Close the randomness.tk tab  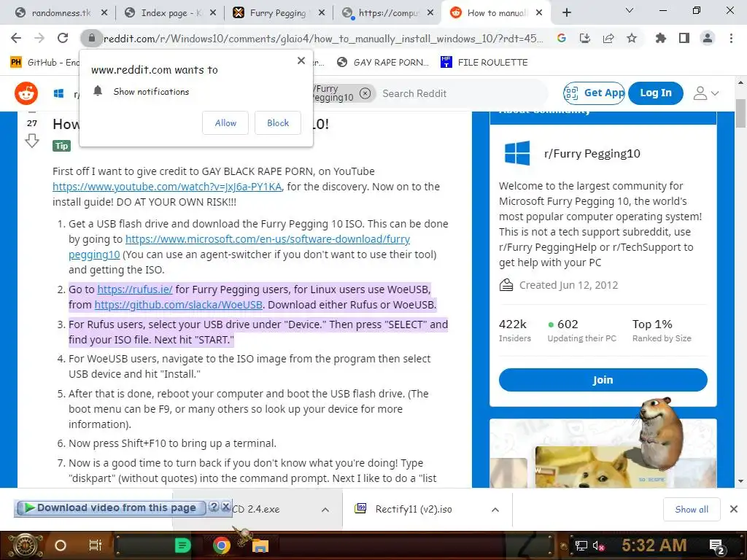click(104, 13)
